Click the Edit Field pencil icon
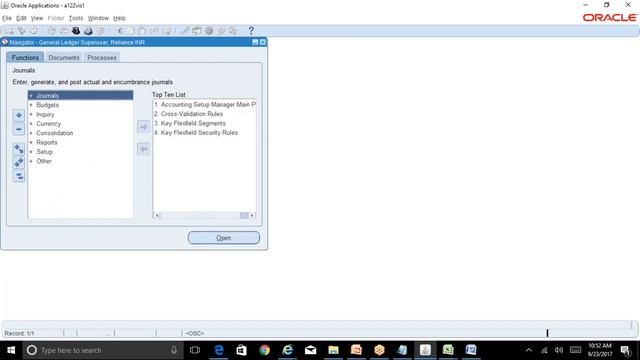This screenshot has height=360, width=640. click(x=184, y=31)
